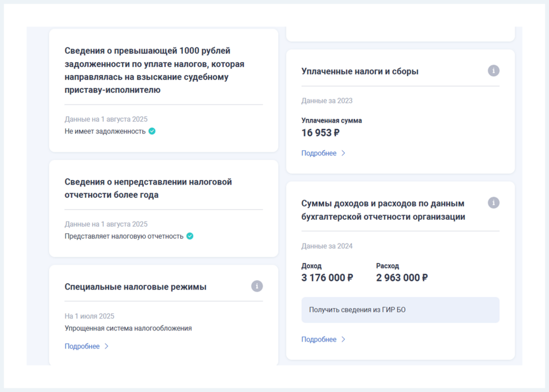
Task: Open Подробнее link under paid taxes amount
Action: 319,153
